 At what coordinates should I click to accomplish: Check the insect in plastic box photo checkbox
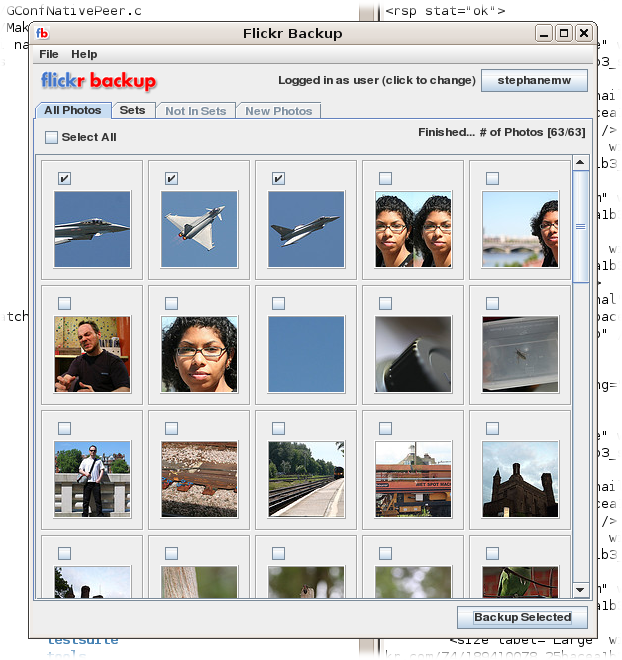pyautogui.click(x=492, y=303)
